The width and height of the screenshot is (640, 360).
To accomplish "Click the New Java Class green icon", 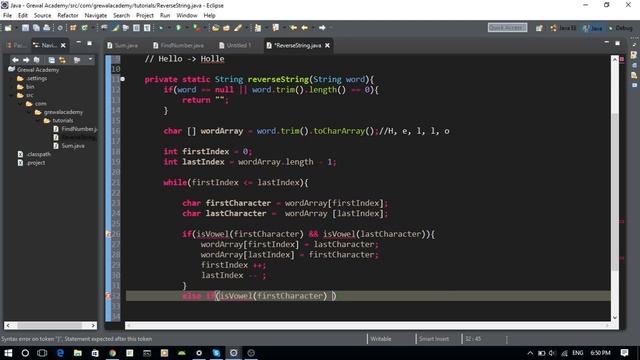I will coord(84,28).
